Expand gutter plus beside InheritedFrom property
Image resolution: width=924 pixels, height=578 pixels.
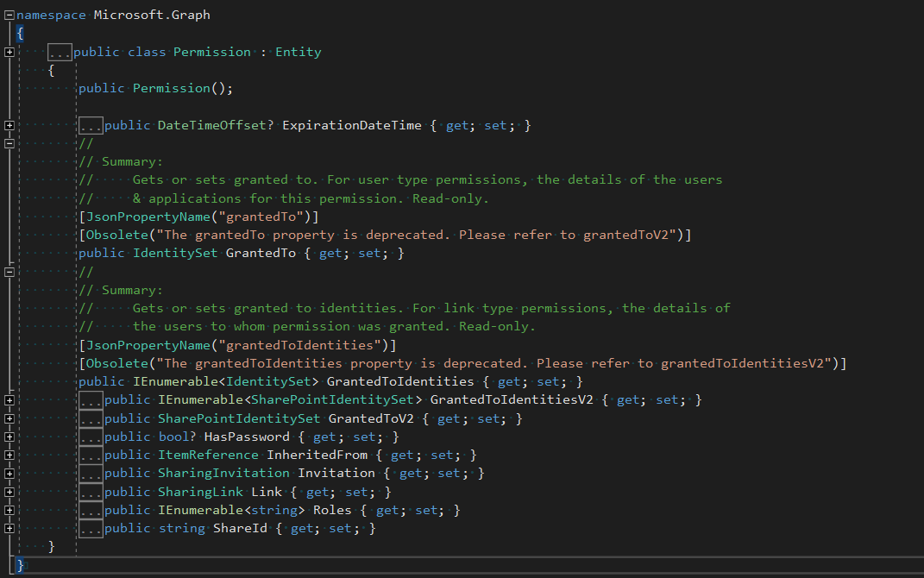tap(9, 455)
